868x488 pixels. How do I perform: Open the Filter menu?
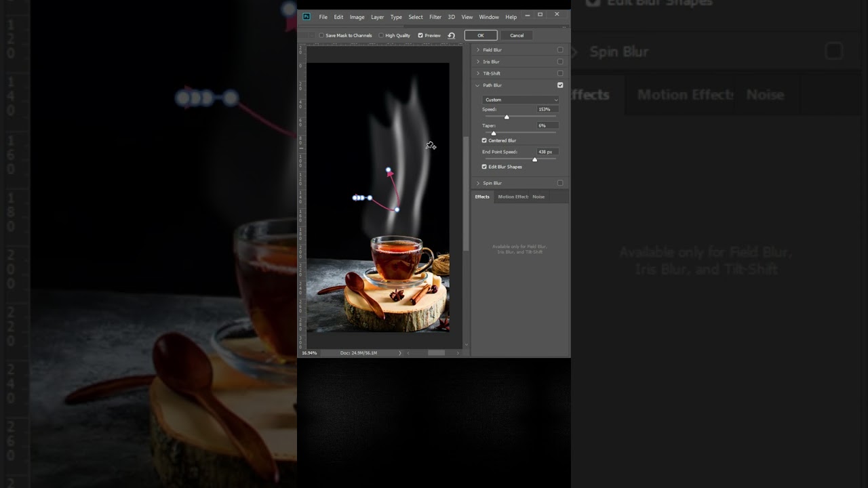point(435,17)
